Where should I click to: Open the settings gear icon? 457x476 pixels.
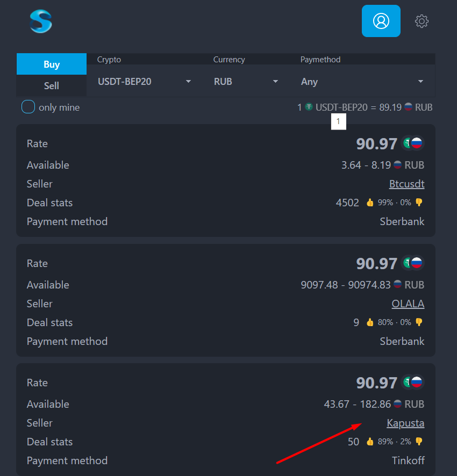point(422,21)
